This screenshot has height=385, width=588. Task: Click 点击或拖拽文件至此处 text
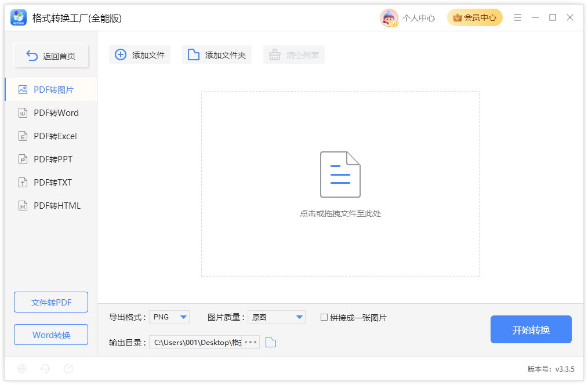[340, 214]
